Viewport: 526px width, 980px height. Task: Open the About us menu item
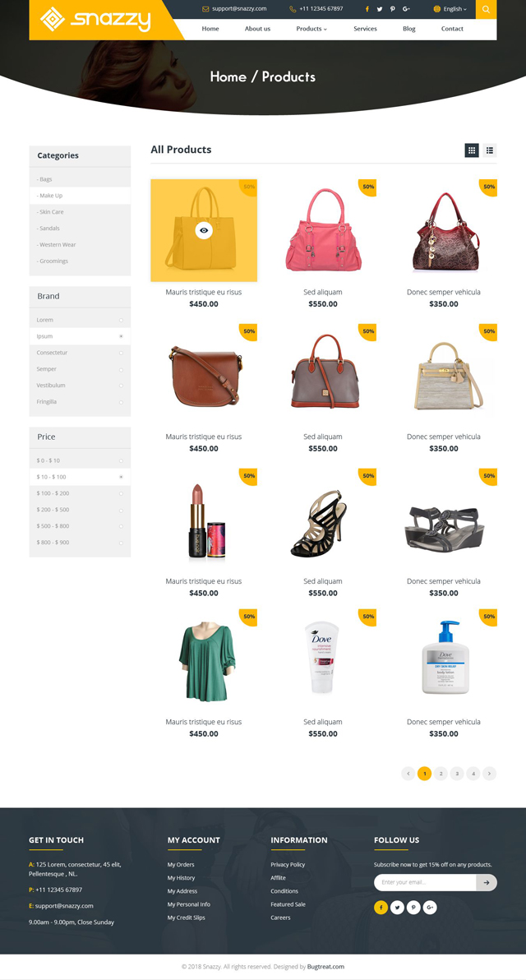(x=257, y=29)
